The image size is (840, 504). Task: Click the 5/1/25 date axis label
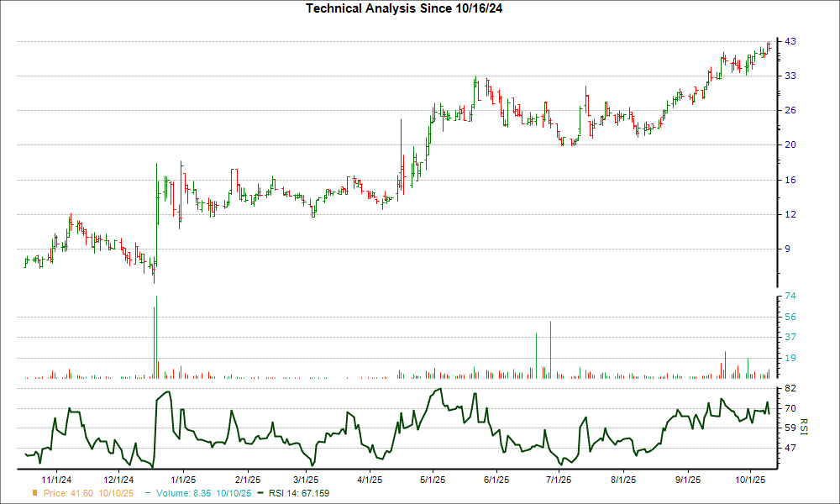point(432,480)
